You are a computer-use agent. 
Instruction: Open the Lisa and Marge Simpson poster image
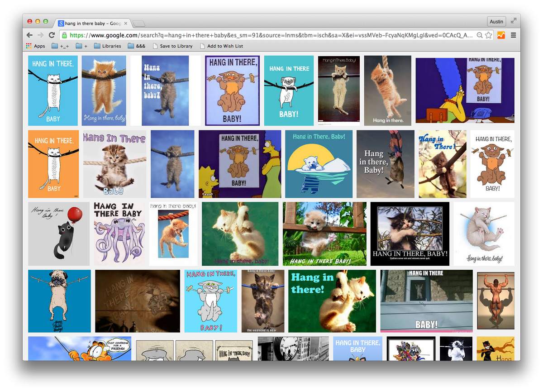tap(240, 164)
